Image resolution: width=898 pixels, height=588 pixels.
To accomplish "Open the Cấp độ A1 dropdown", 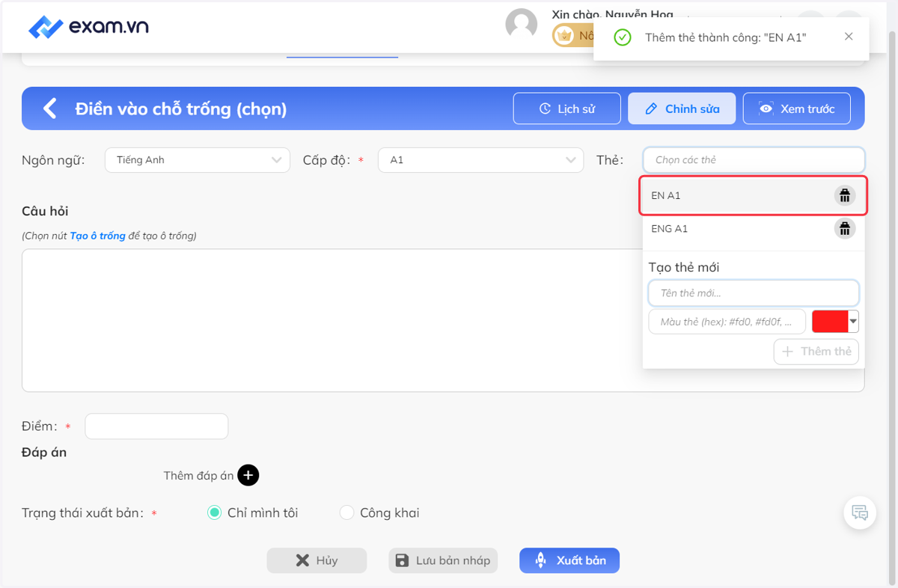I will tap(481, 160).
